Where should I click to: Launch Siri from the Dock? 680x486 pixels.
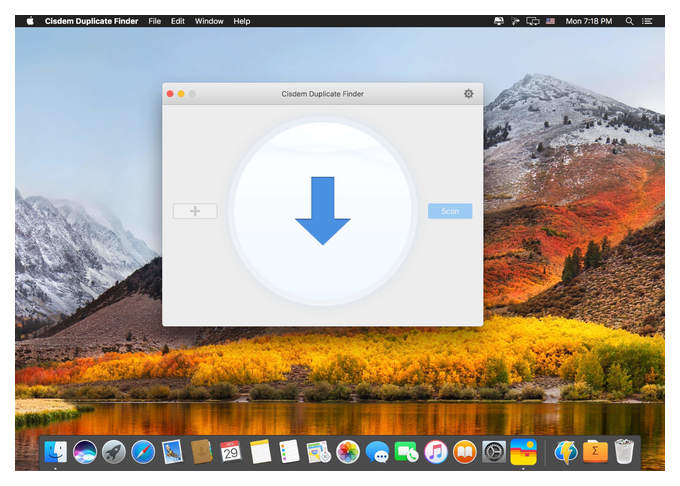(85, 452)
